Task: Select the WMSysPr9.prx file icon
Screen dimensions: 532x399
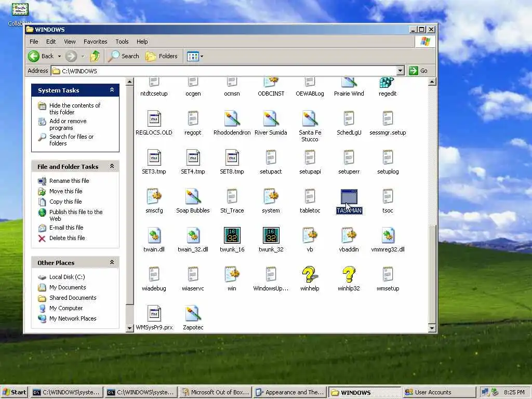Action: 154,313
